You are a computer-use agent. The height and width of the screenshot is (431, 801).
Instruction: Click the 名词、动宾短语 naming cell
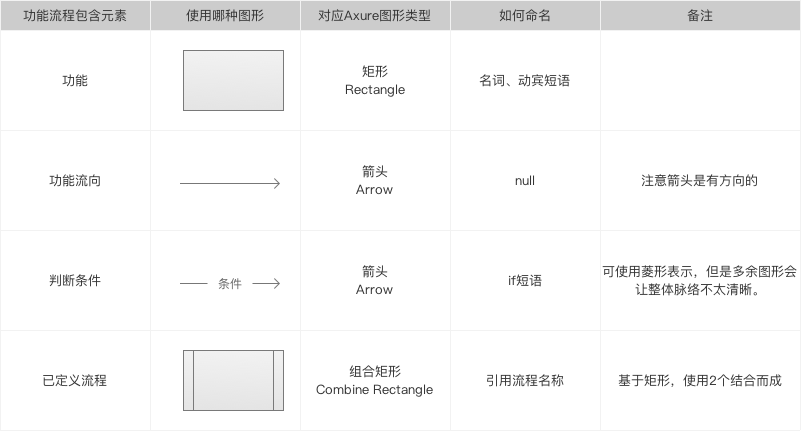click(x=525, y=80)
